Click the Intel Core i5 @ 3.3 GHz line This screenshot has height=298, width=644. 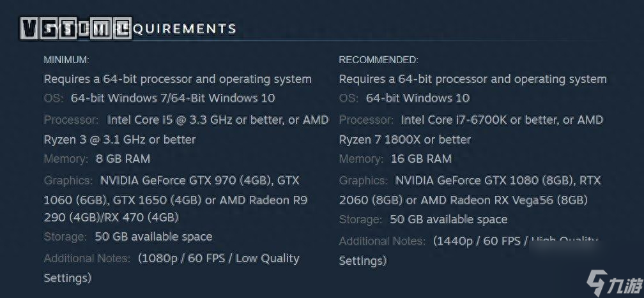point(218,120)
